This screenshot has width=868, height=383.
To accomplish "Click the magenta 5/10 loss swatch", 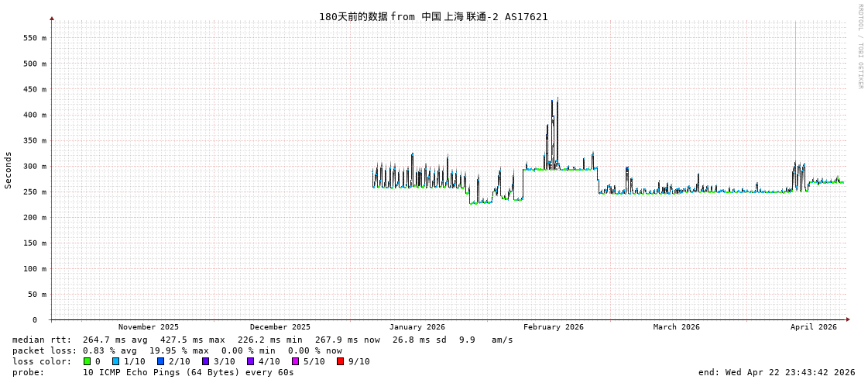I will tap(295, 361).
